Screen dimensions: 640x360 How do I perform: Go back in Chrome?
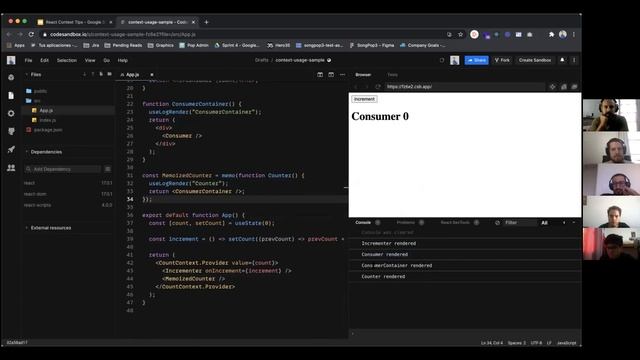click(9, 34)
